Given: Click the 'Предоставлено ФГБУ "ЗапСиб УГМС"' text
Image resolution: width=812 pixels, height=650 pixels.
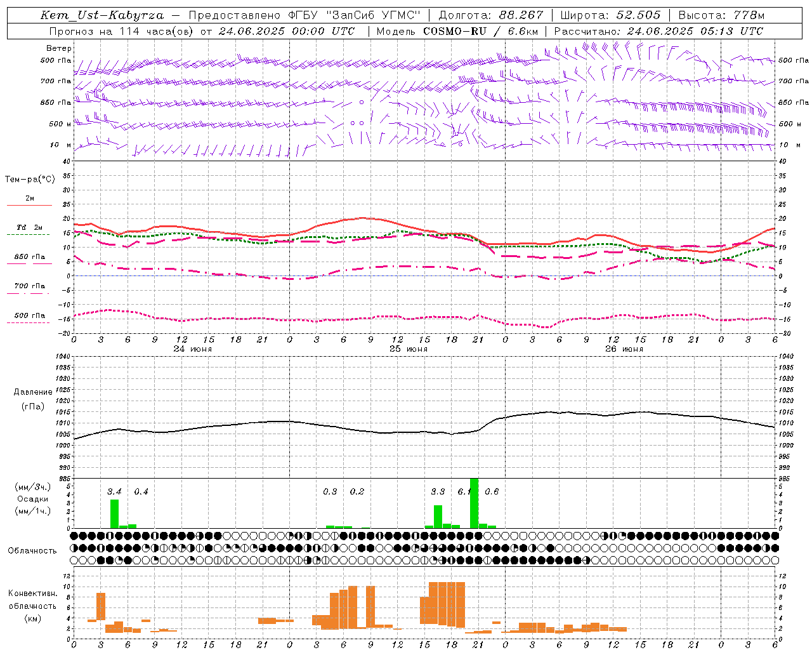Looking at the screenshot, I should 304,15.
